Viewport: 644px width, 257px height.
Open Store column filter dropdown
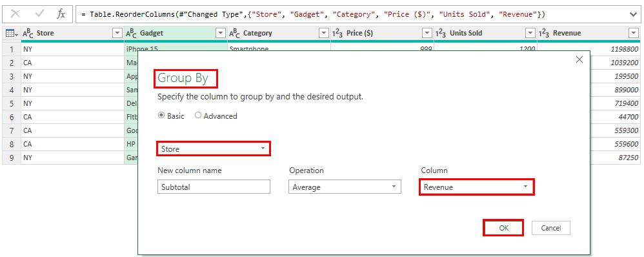117,34
